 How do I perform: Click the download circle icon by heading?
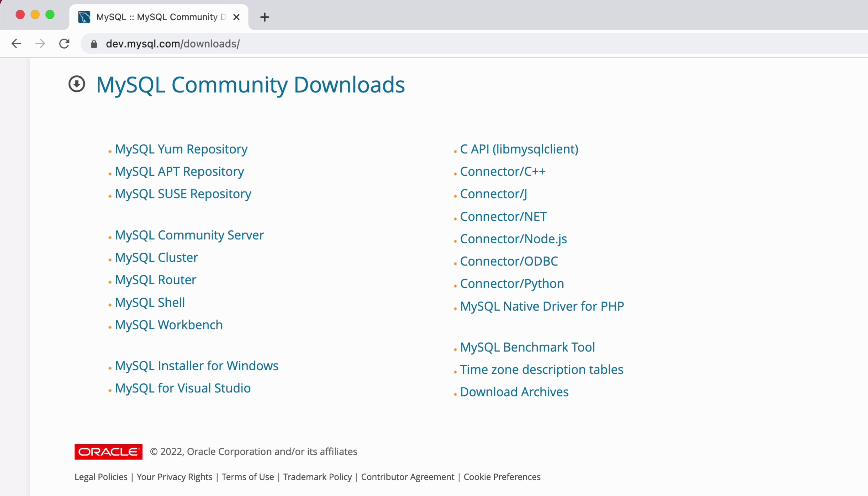click(77, 84)
